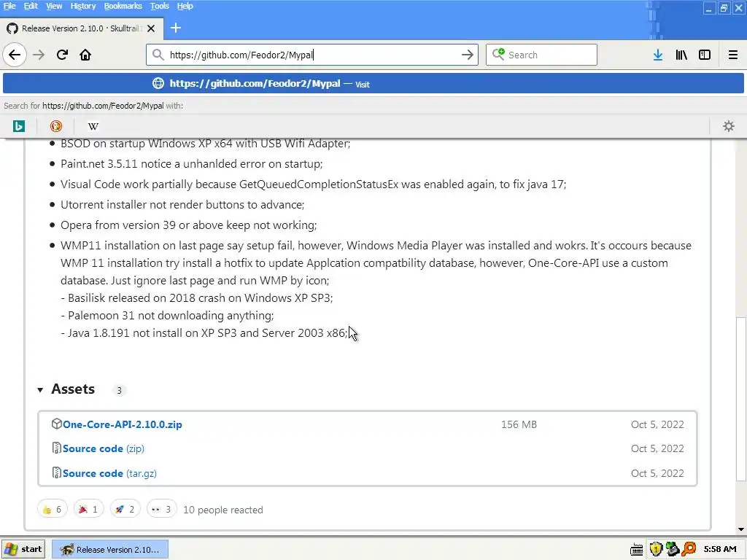Click the zip file icon beside Source code (zip)
This screenshot has width=747, height=560.
pos(57,448)
